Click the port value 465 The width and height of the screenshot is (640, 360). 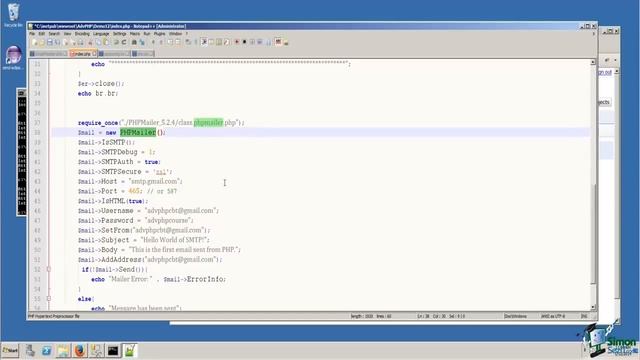[x=134, y=191]
